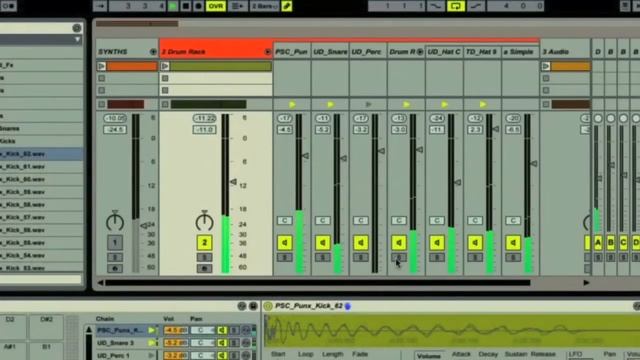Stop clips on the SYNTHS track
This screenshot has width=640, height=360.
pyautogui.click(x=102, y=104)
